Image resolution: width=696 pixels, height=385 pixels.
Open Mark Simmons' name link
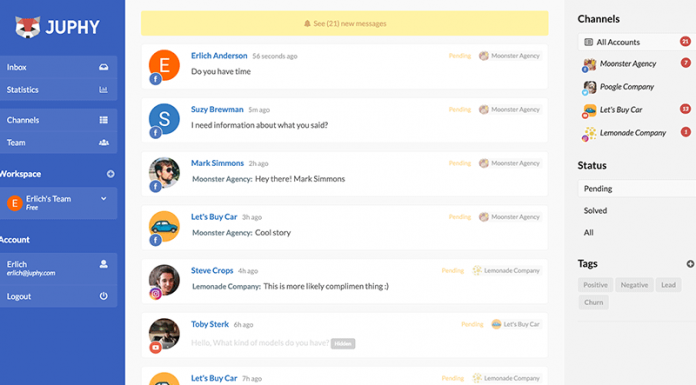(217, 163)
